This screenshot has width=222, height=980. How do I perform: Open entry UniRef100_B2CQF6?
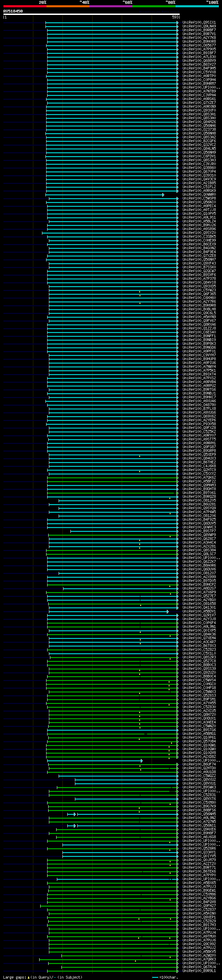coord(199,141)
